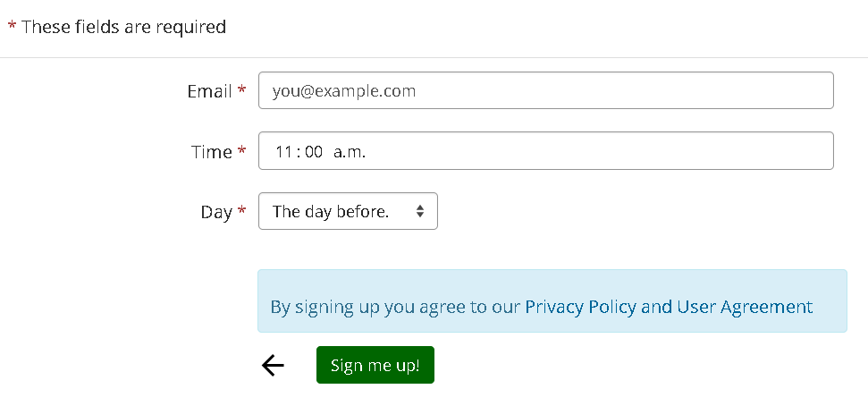Image resolution: width=868 pixels, height=406 pixels.
Task: Focus the Email input field
Action: 545,90
